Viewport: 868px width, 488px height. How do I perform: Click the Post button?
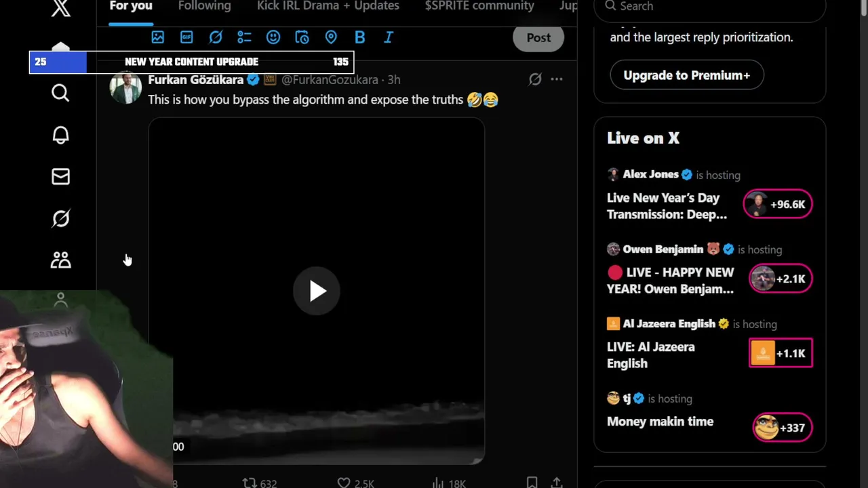(538, 38)
